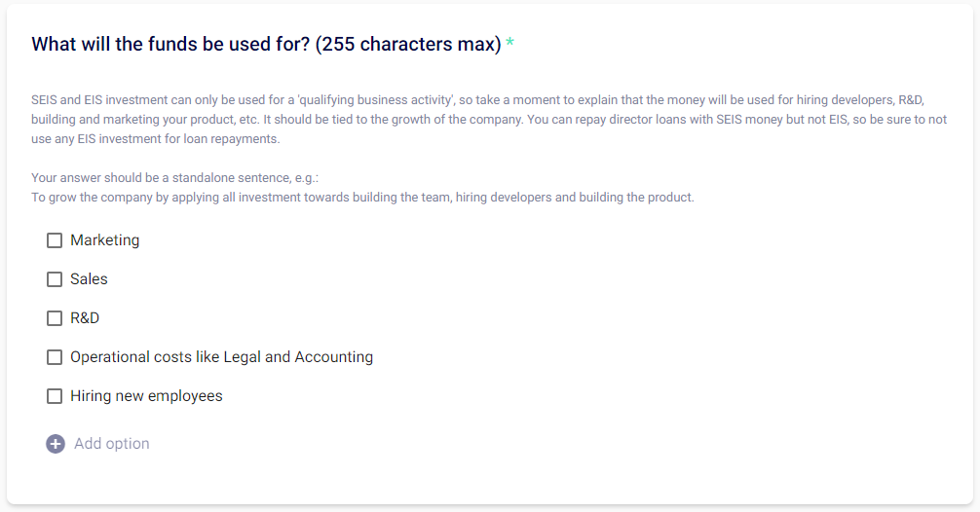The image size is (980, 512).
Task: Click the Operational costs like Legal and Accounting label
Action: pos(221,357)
